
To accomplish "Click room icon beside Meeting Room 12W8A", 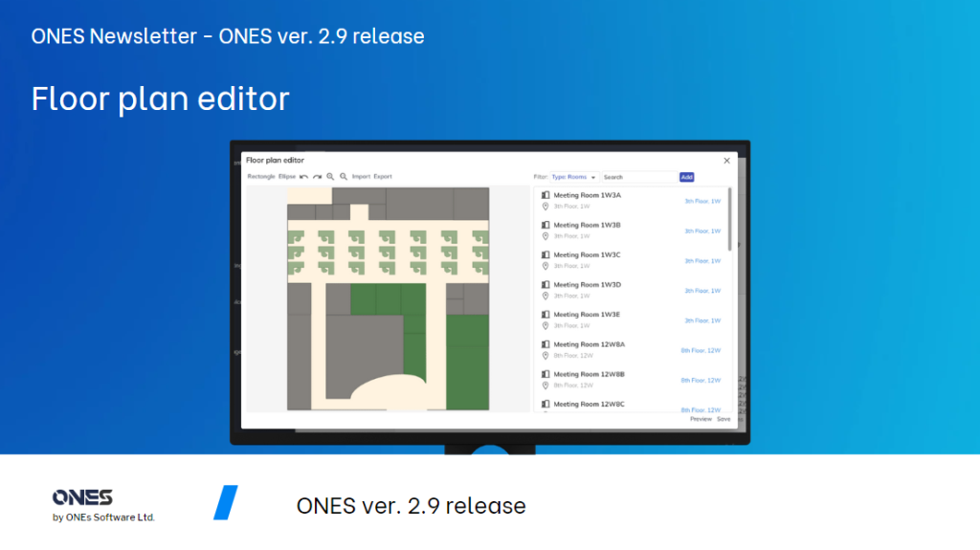I will click(546, 344).
